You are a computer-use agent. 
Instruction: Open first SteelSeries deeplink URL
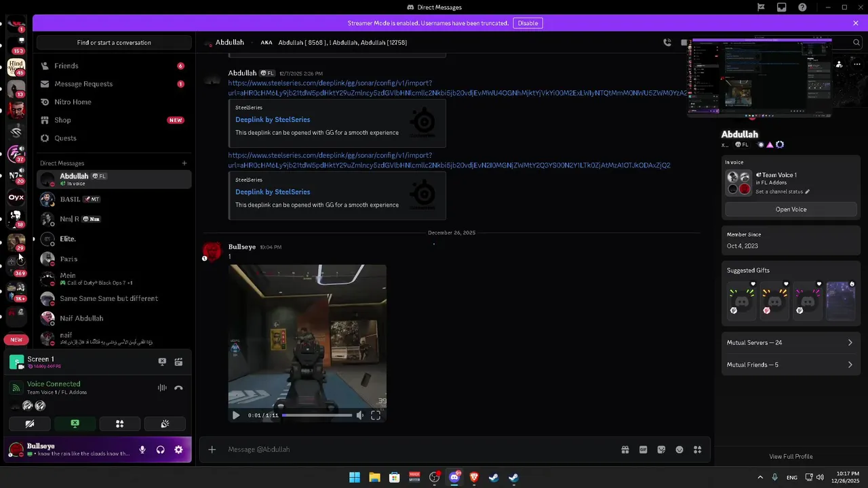(457, 87)
